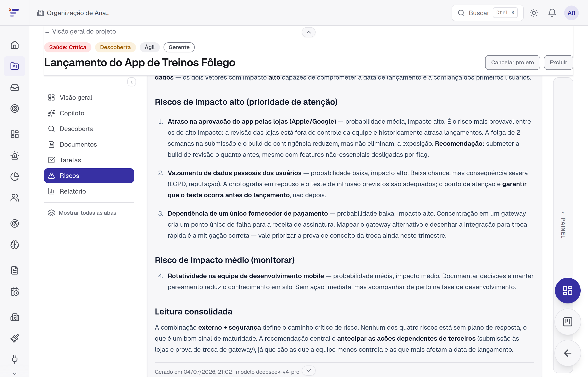
Task: Click the Buscar search field
Action: 487,13
